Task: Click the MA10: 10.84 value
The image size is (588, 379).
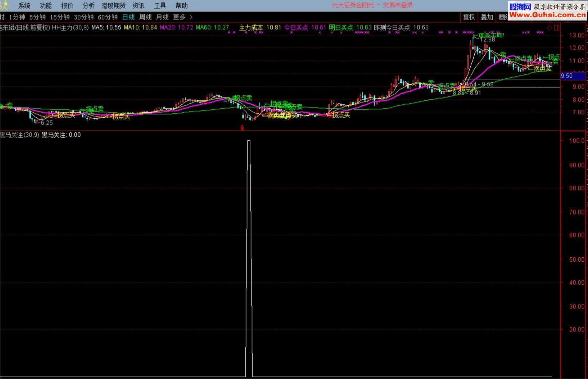Action: [140, 27]
